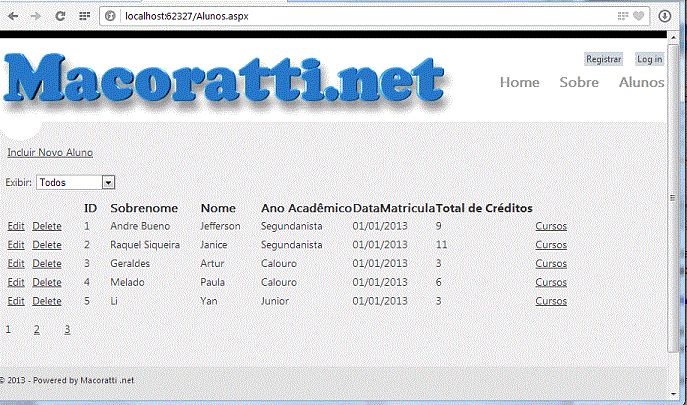Edit the Raquel Siqueira row
Viewport: 687px width, 405px height.
tap(16, 245)
